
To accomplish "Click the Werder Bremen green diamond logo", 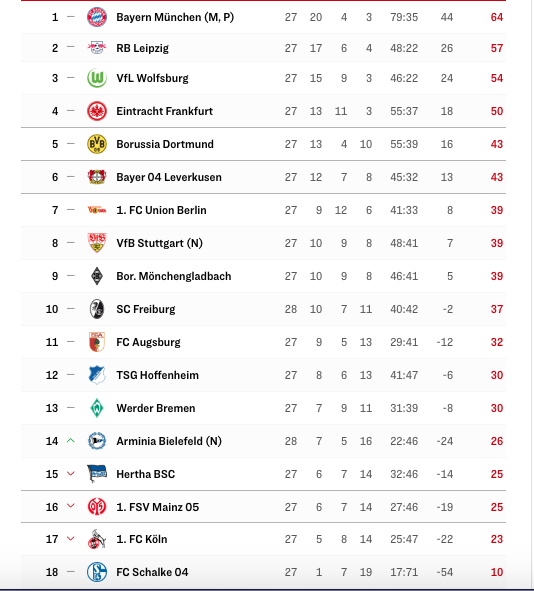I will point(97,408).
